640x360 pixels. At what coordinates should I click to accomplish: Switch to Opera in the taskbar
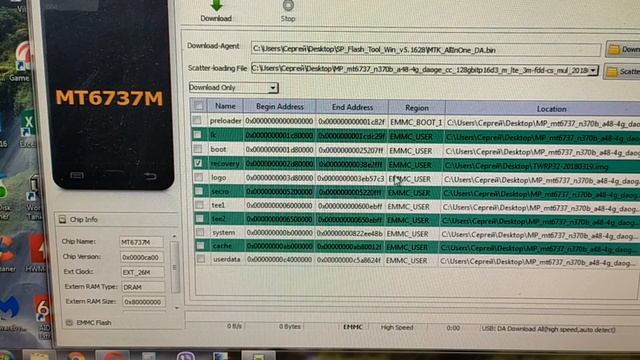[113, 356]
